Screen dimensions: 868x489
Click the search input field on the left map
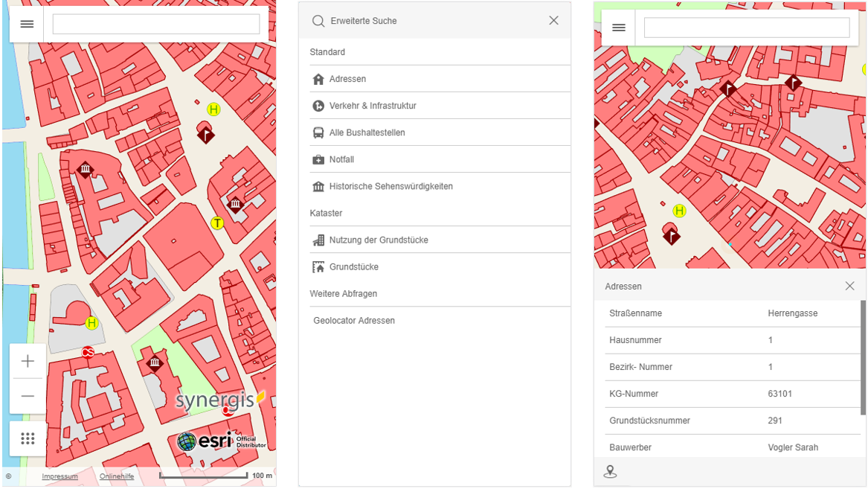point(155,23)
